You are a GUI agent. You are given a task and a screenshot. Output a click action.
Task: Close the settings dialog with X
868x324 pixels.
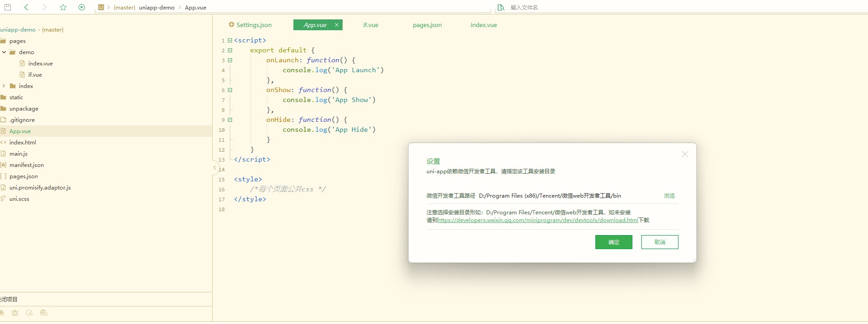click(x=685, y=154)
